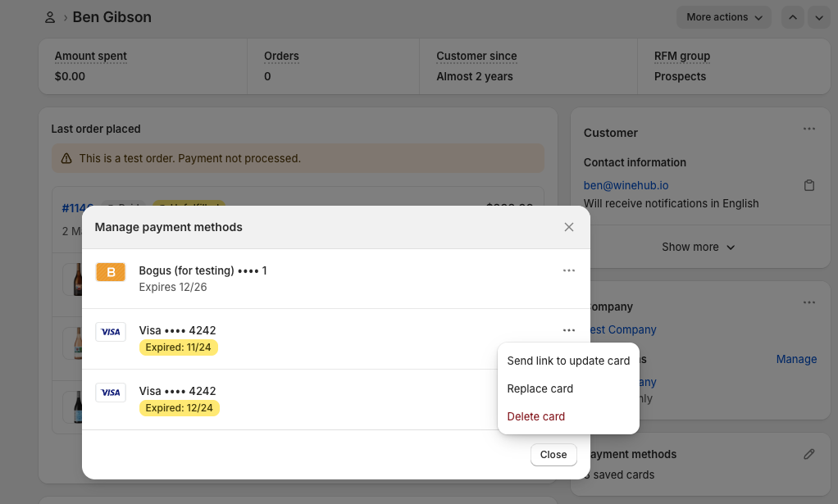
Task: Click the Close button in dialog
Action: point(553,454)
